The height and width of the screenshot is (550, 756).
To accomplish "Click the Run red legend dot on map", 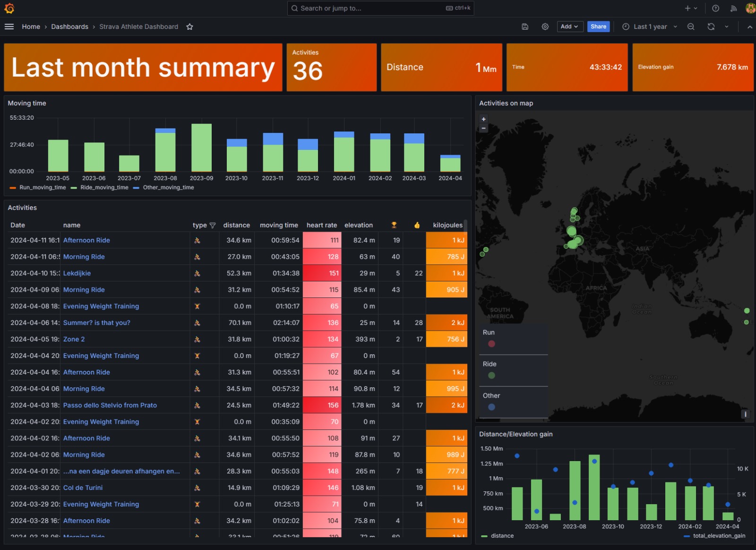I will 491,344.
